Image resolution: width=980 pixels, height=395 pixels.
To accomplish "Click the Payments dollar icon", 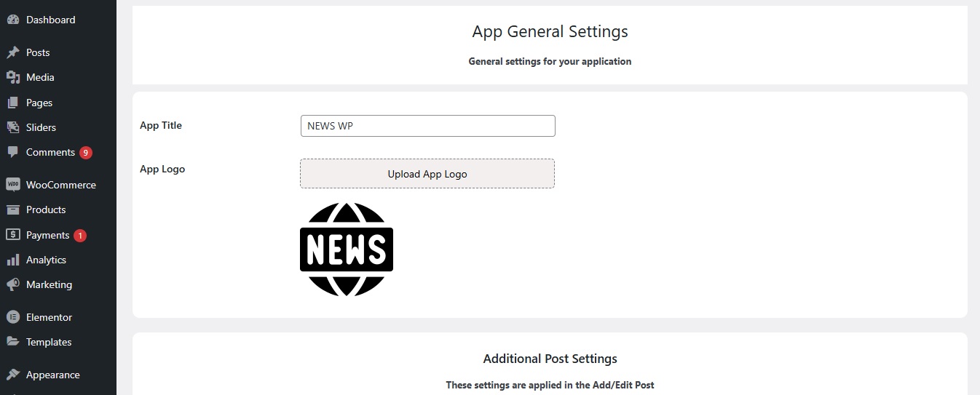I will pos(12,235).
